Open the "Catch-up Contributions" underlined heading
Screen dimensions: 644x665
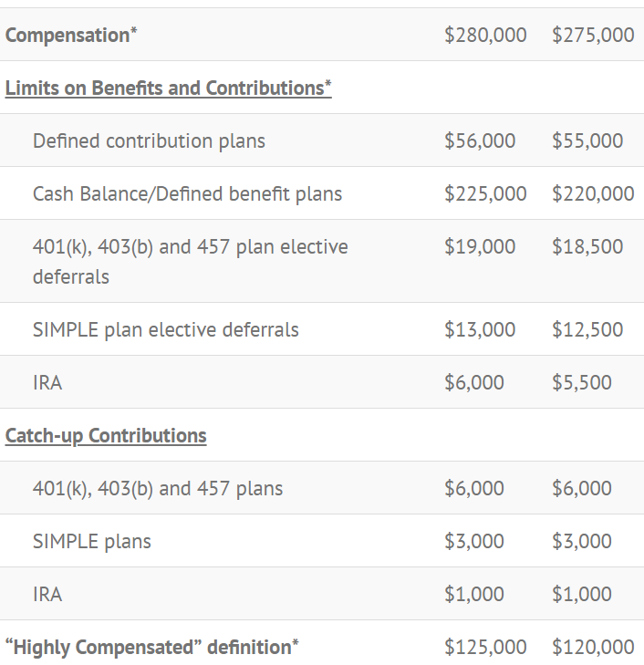click(106, 436)
